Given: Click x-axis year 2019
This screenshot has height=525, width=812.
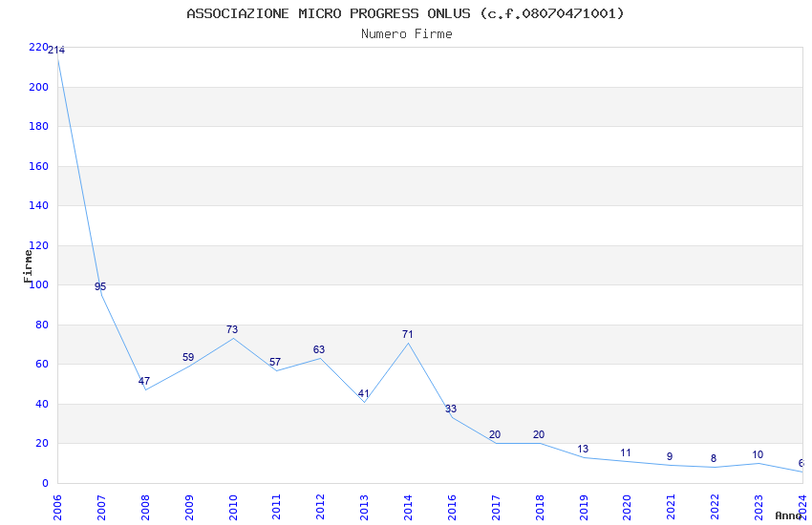Looking at the screenshot, I should [x=584, y=508].
